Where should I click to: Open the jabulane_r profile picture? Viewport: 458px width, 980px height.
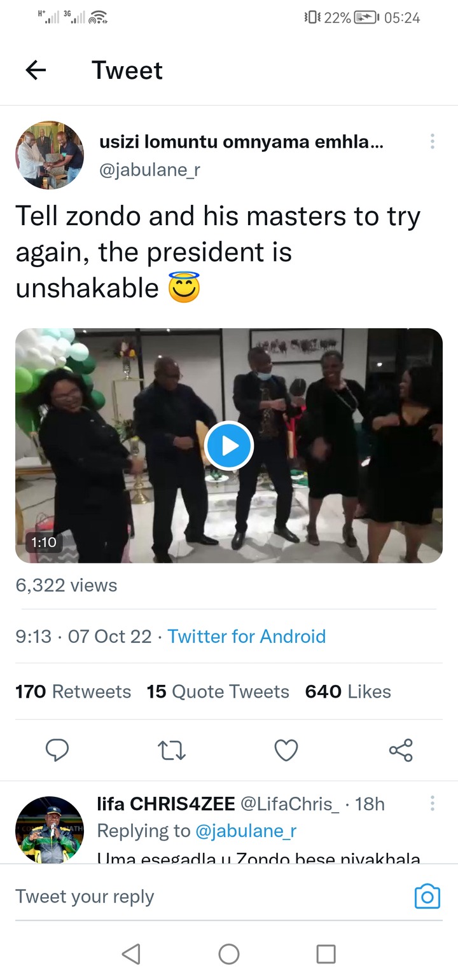[x=50, y=155]
